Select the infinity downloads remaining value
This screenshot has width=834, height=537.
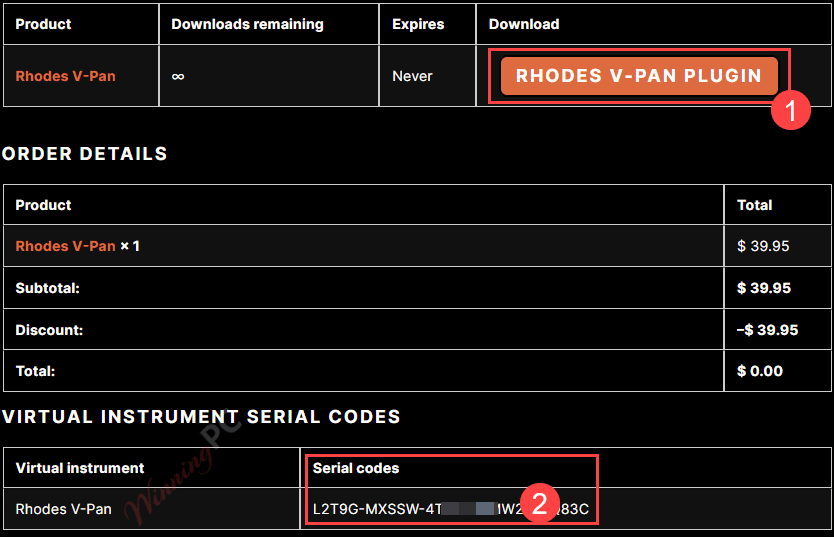coord(178,77)
